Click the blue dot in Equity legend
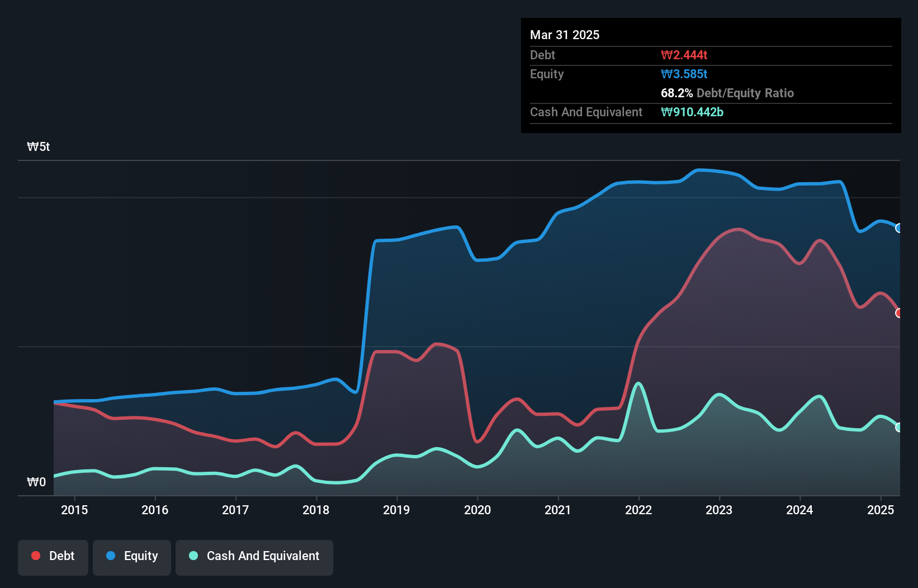 click(x=111, y=556)
